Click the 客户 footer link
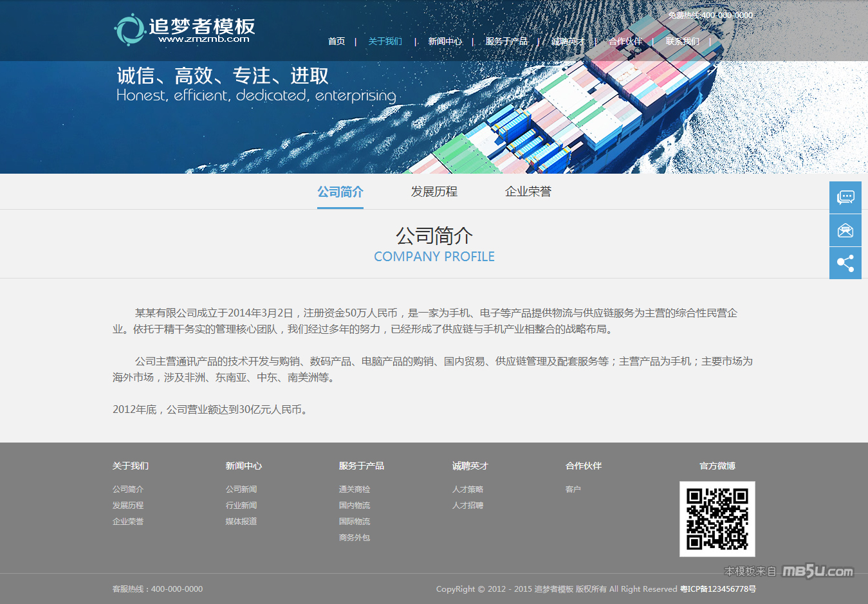 click(573, 490)
